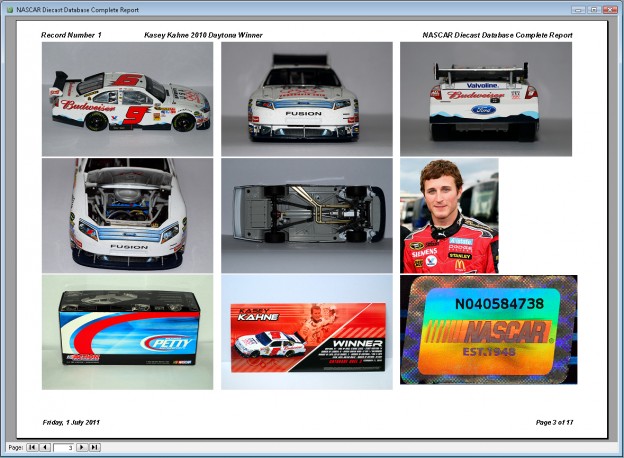Click 'Kasey Kahne 2010 Daytona Winner' title
This screenshot has height=458, width=624.
pos(203,35)
